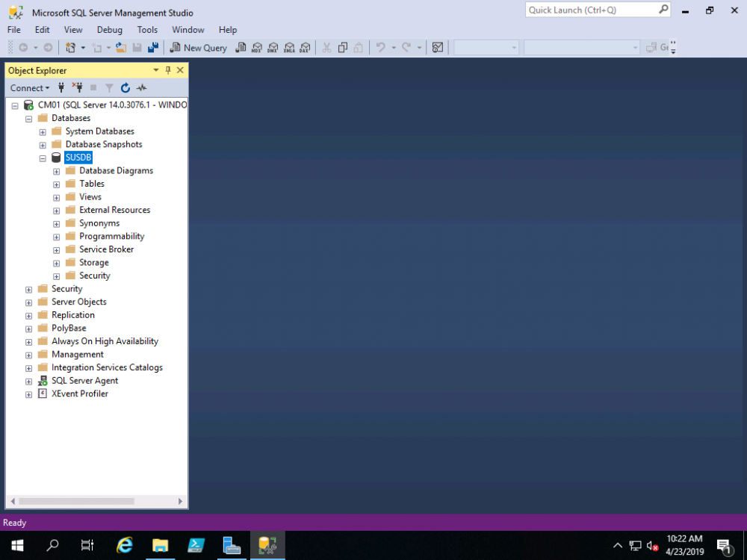Viewport: 747px width, 560px height.
Task: Open the Object Explorer window position dropdown
Action: click(x=156, y=70)
